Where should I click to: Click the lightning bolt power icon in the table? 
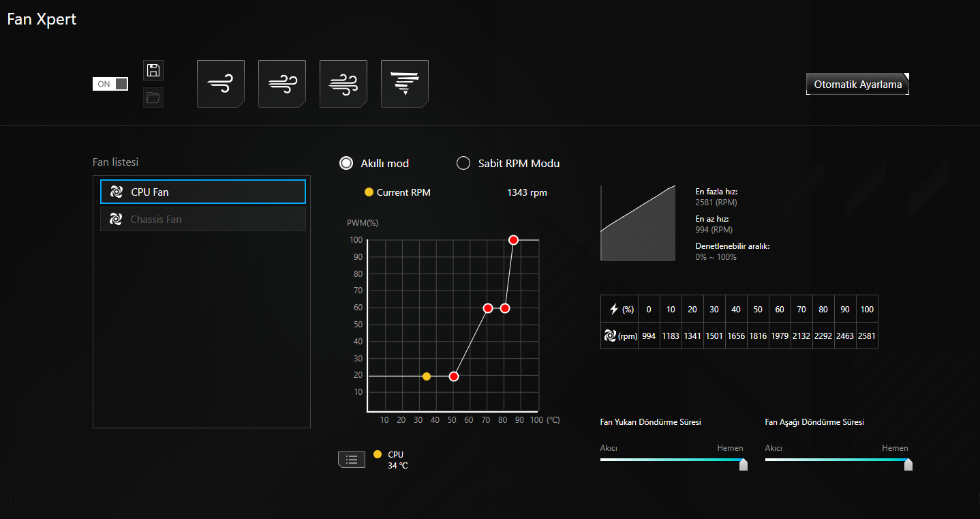(614, 310)
